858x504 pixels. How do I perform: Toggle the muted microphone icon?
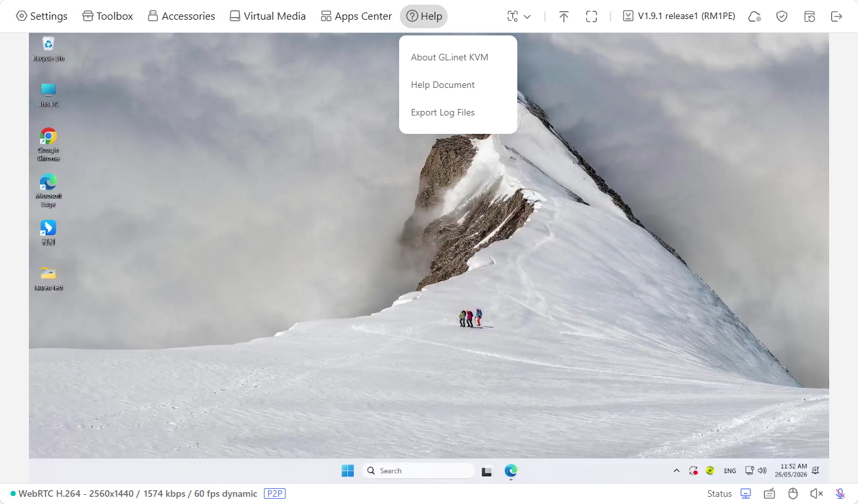coord(840,493)
